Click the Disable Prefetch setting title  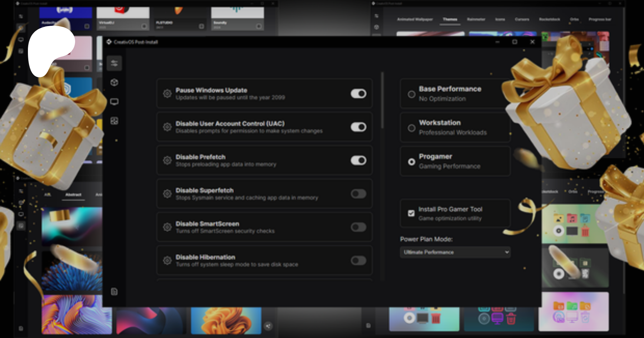[x=200, y=157]
